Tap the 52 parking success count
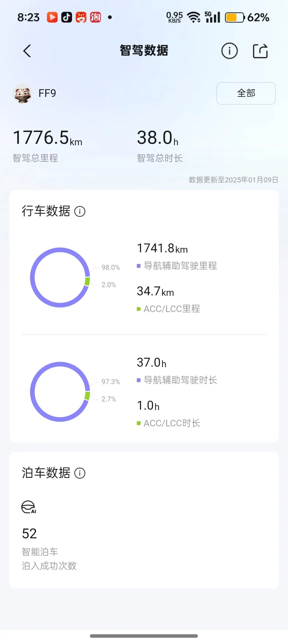The width and height of the screenshot is (288, 644). point(29,533)
